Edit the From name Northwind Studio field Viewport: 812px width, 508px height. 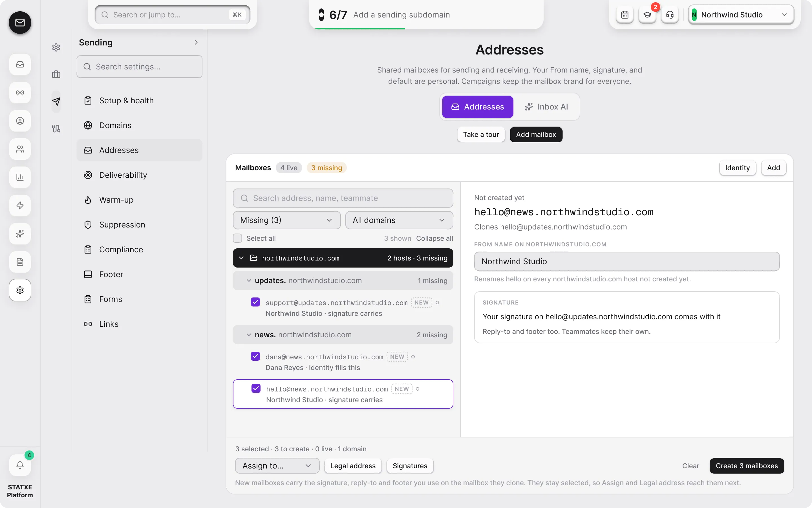tap(627, 261)
